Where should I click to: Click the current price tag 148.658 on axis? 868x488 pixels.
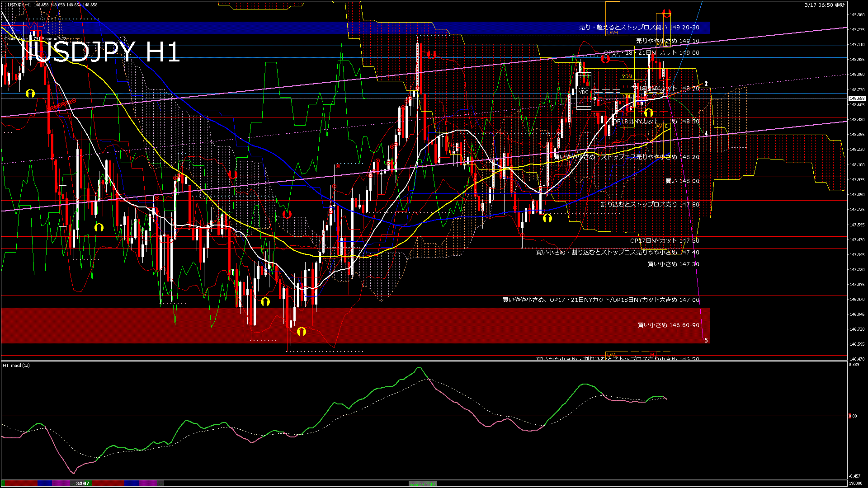(x=857, y=98)
